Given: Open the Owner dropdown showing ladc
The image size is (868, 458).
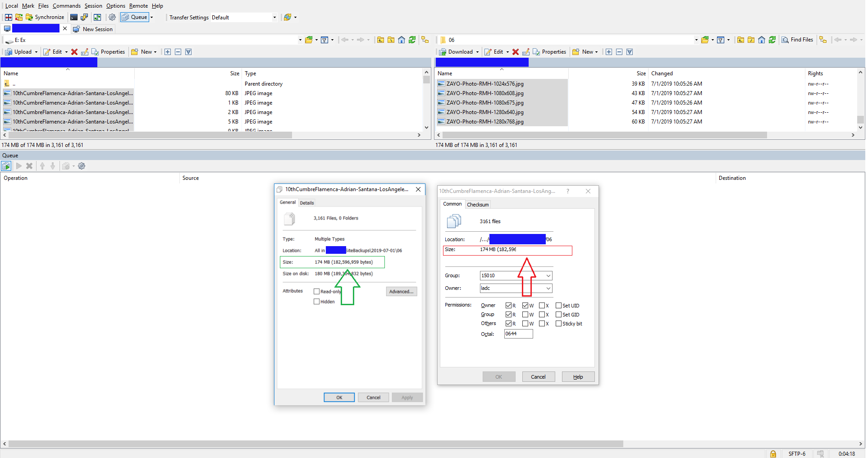Looking at the screenshot, I should 548,289.
